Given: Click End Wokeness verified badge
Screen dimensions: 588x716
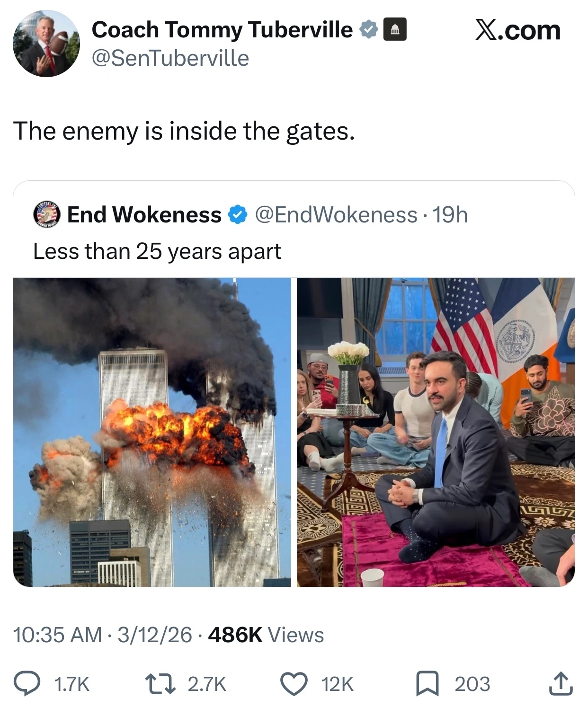Looking at the screenshot, I should 237,215.
